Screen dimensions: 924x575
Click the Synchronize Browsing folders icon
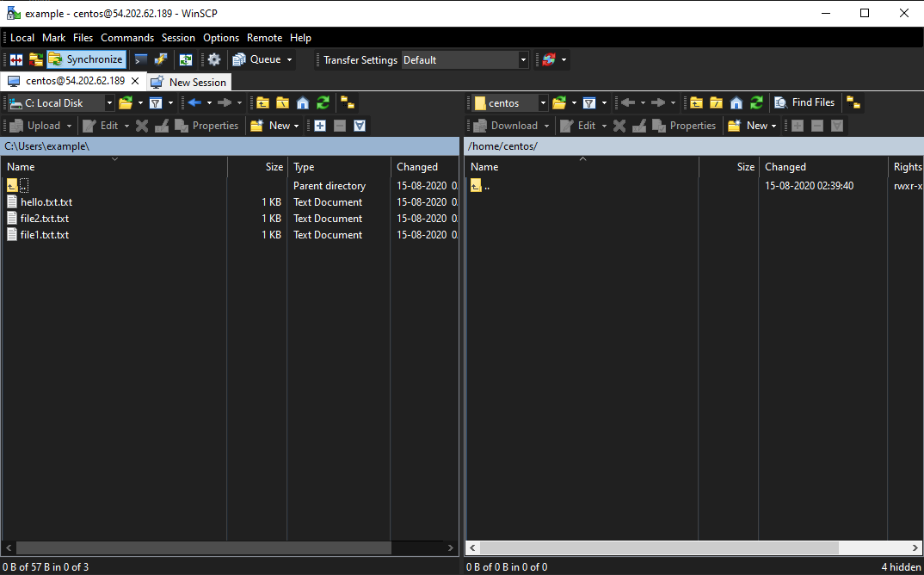36,59
